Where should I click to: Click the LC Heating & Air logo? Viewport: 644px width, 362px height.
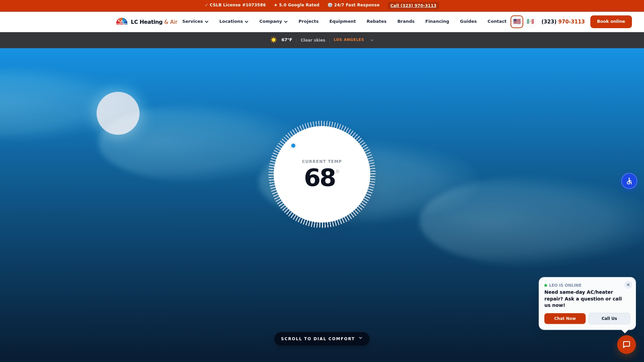147,22
